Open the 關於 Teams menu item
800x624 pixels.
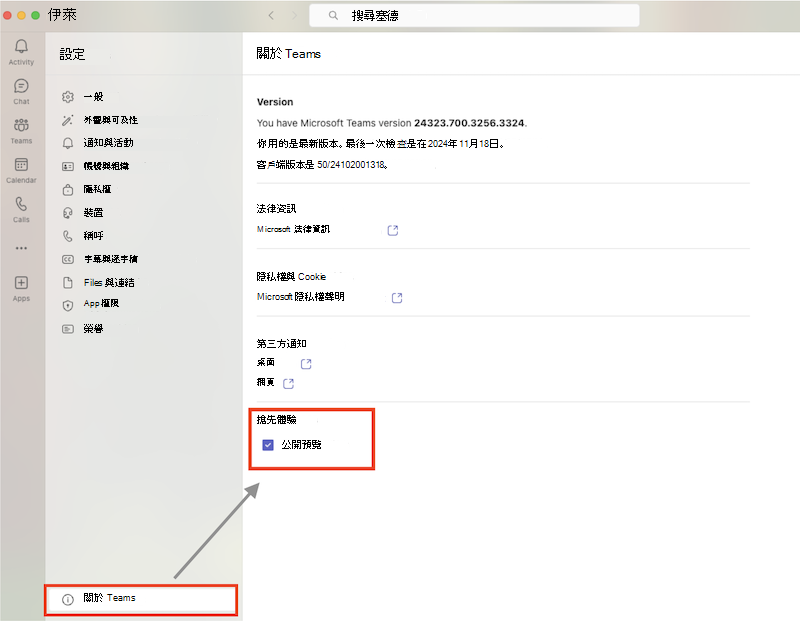tap(141, 599)
